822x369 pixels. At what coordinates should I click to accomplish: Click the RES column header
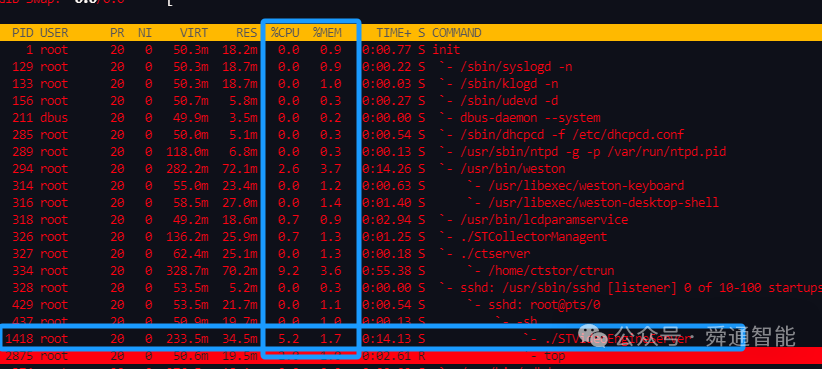point(246,33)
